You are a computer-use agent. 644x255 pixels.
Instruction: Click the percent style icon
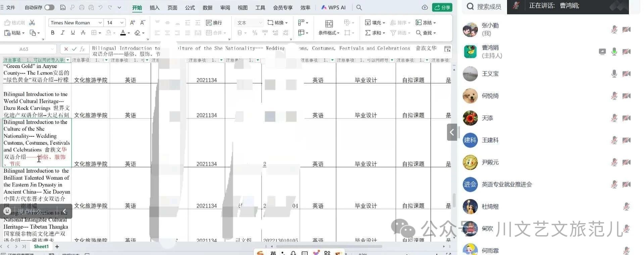pos(255,33)
